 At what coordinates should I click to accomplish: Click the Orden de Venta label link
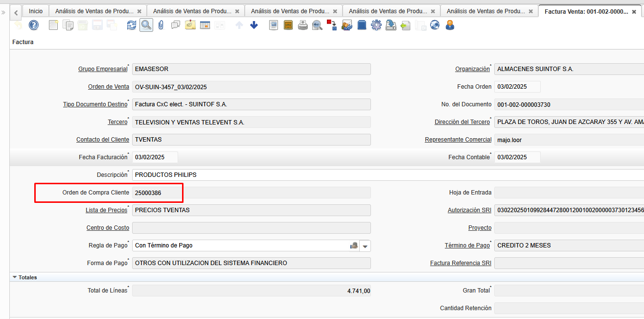(108, 87)
